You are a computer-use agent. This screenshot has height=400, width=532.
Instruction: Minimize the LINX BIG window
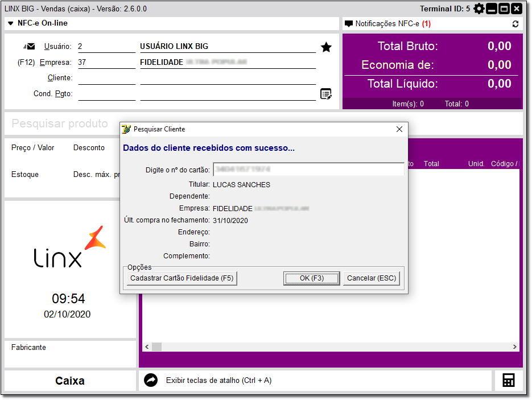click(x=492, y=9)
